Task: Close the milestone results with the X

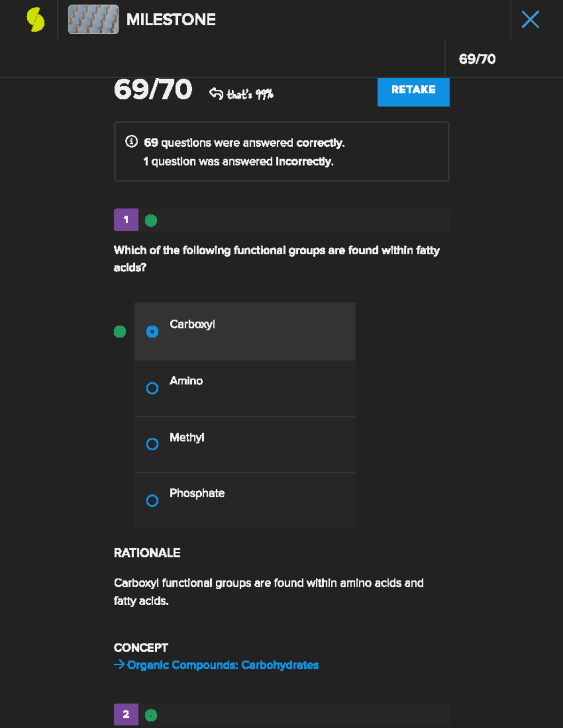Action: click(x=530, y=20)
